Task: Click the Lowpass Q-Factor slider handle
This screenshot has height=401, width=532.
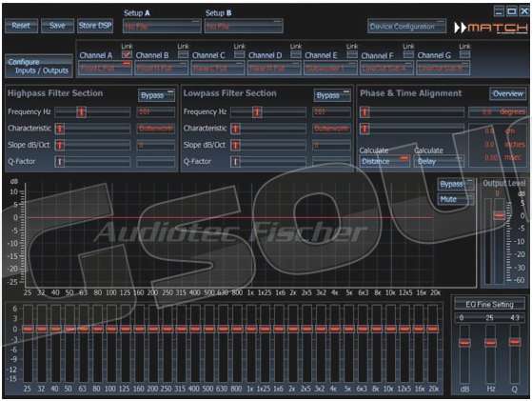Action: click(235, 162)
